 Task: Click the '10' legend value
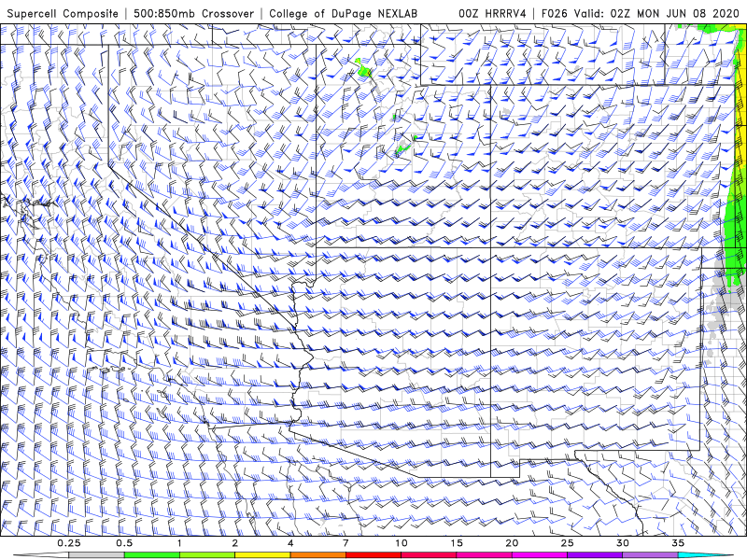pyautogui.click(x=402, y=543)
